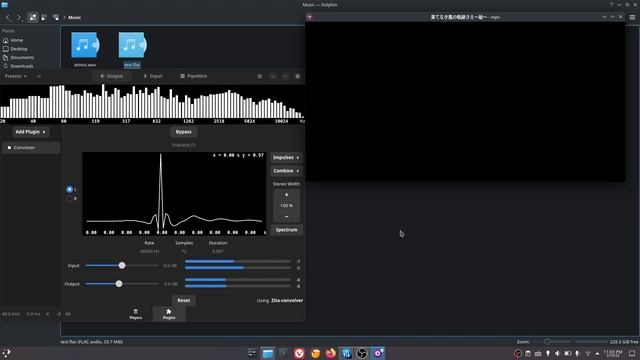Image resolution: width=640 pixels, height=360 pixels.
Task: Switch to the Output tab
Action: [111, 76]
